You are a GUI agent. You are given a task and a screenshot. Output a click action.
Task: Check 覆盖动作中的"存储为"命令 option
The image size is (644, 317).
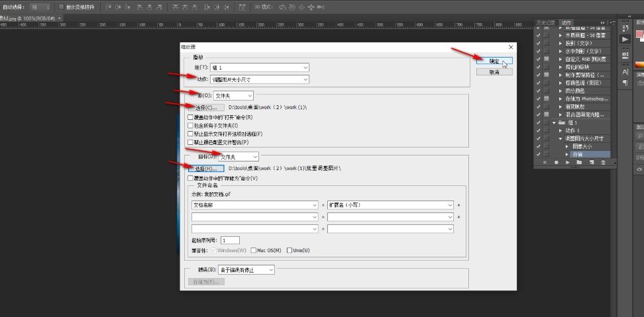pos(190,179)
